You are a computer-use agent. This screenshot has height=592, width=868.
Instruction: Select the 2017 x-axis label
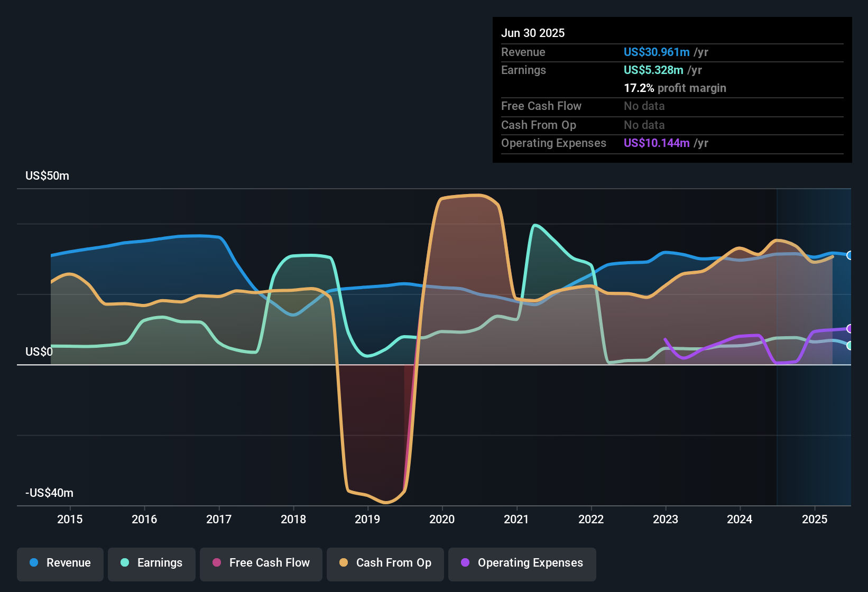219,519
